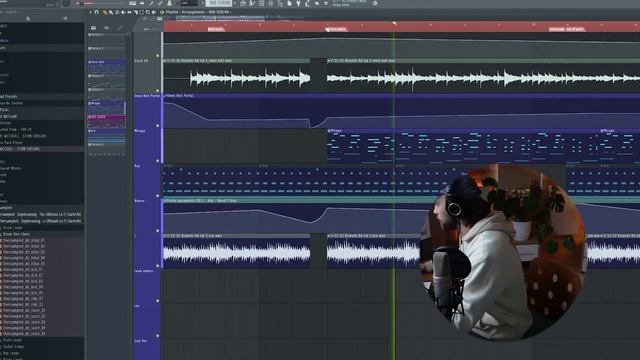Select the Draw pencil tool in playlist
Viewport: 640px width, 360px height.
coord(105,12)
